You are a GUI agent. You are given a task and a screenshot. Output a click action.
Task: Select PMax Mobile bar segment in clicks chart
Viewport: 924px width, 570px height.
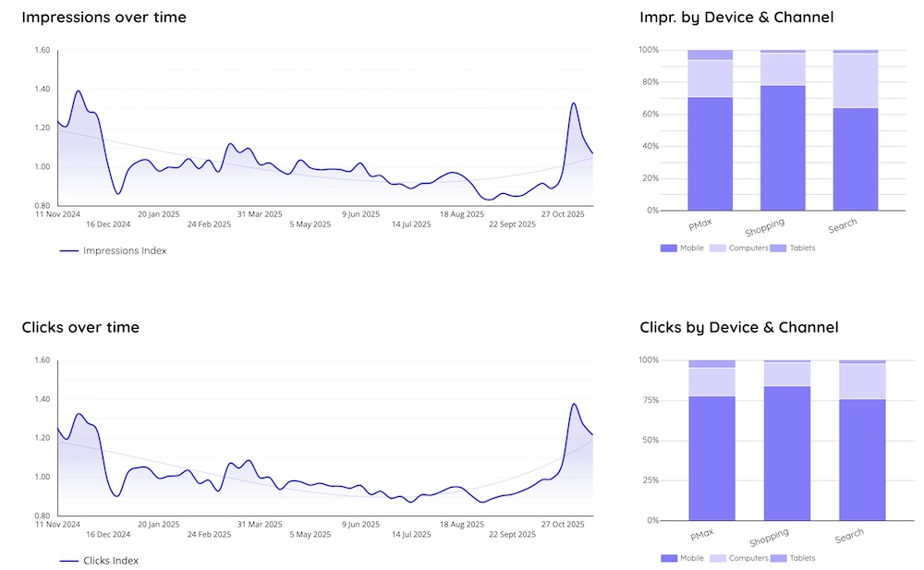[711, 457]
